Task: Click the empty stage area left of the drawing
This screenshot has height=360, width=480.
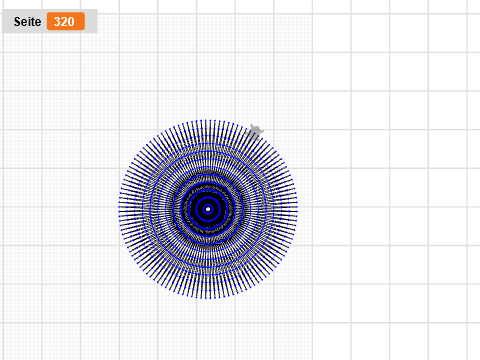Action: pos(60,207)
